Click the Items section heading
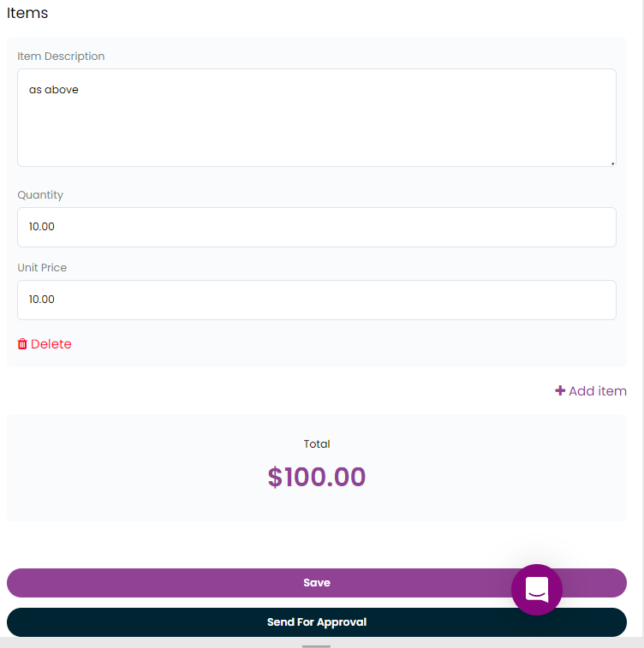644x648 pixels. (x=27, y=13)
